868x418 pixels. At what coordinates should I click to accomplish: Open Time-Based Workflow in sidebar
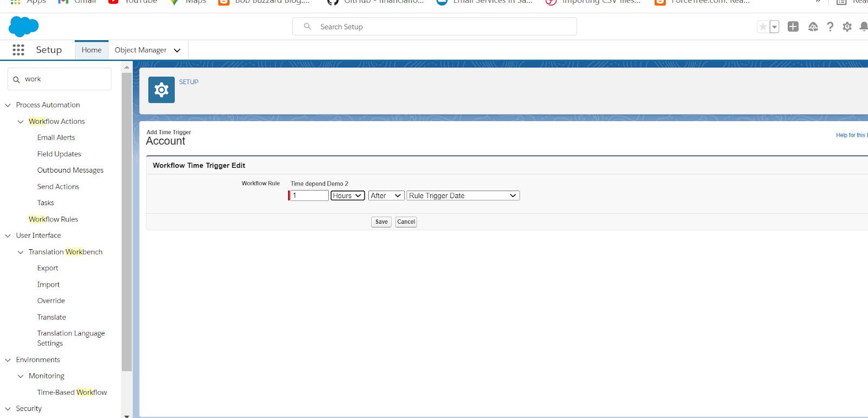point(72,392)
